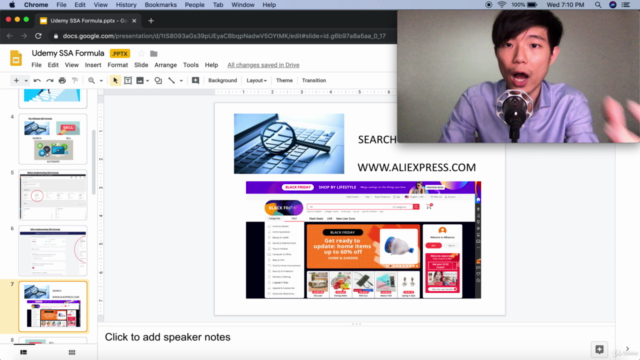Click the Background button

[222, 80]
